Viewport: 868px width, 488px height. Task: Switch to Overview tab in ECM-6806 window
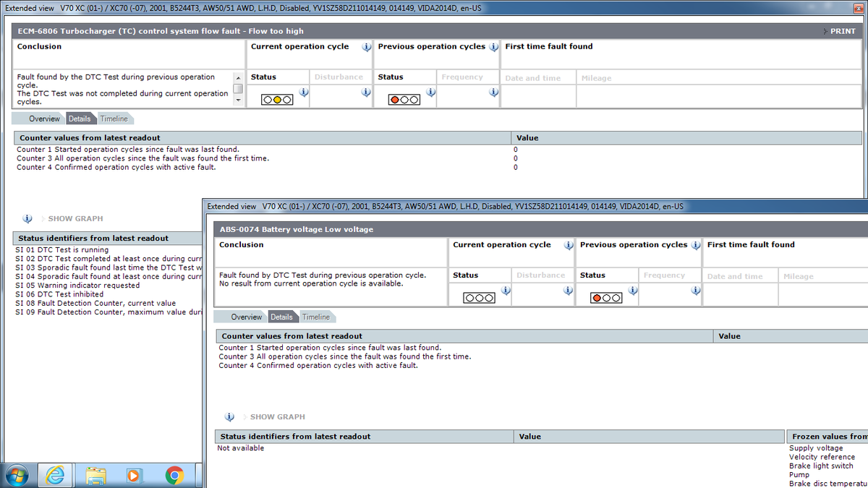pyautogui.click(x=44, y=119)
